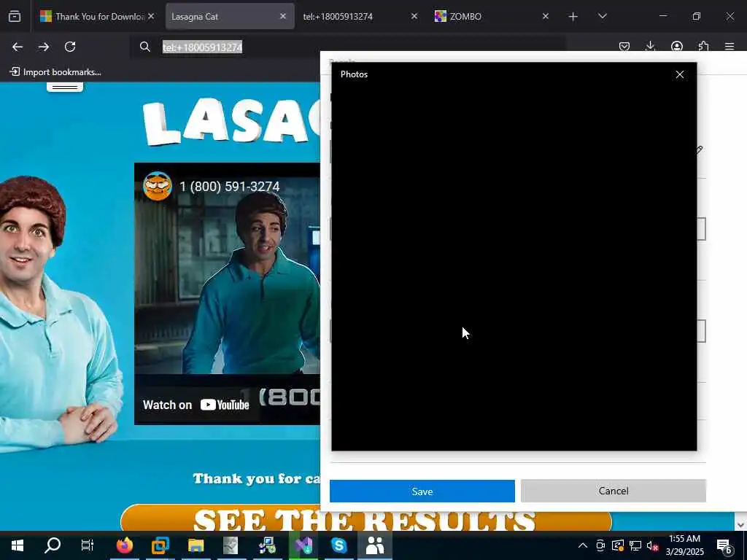Image resolution: width=747 pixels, height=560 pixels.
Task: Click the search magnifier in address bar
Action: [x=145, y=47]
